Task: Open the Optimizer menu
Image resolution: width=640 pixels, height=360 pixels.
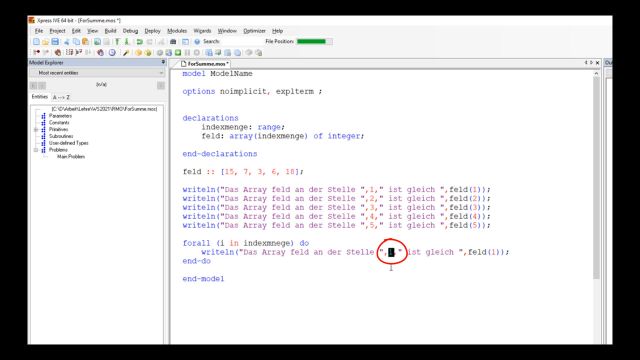Action: [x=254, y=31]
